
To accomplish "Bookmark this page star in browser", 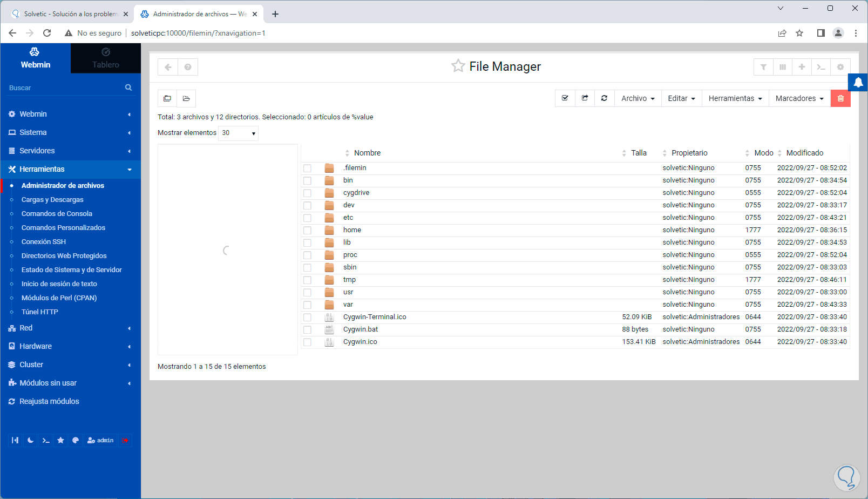I will point(799,33).
